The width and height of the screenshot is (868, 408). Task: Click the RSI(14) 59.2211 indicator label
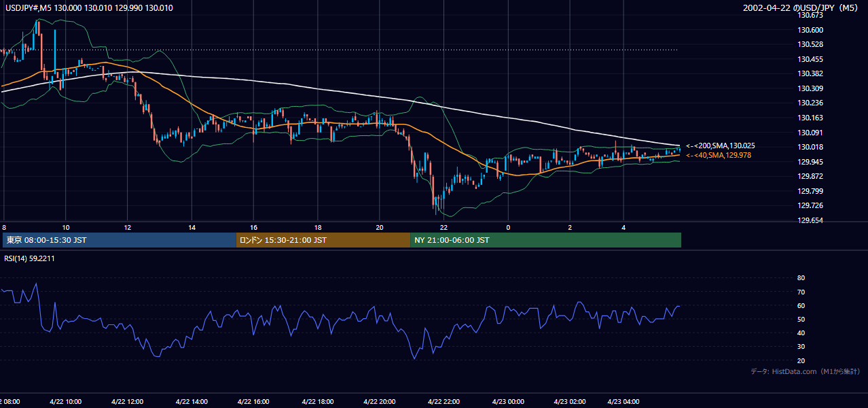30,258
